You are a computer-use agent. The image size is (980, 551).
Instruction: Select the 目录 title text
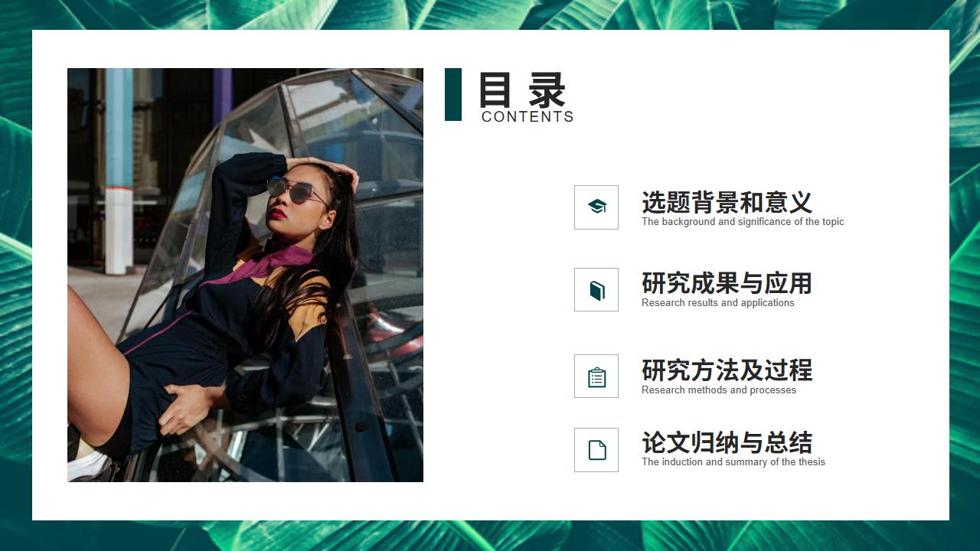[x=522, y=90]
